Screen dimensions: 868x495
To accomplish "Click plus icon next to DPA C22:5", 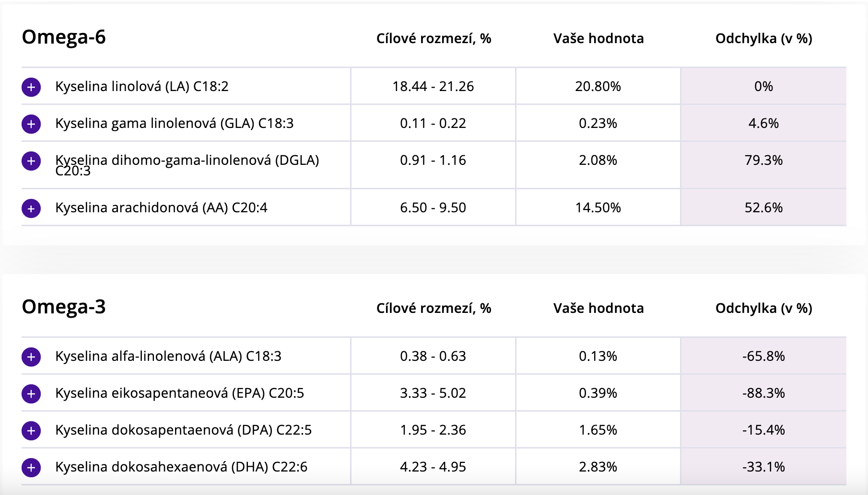I will 31,430.
